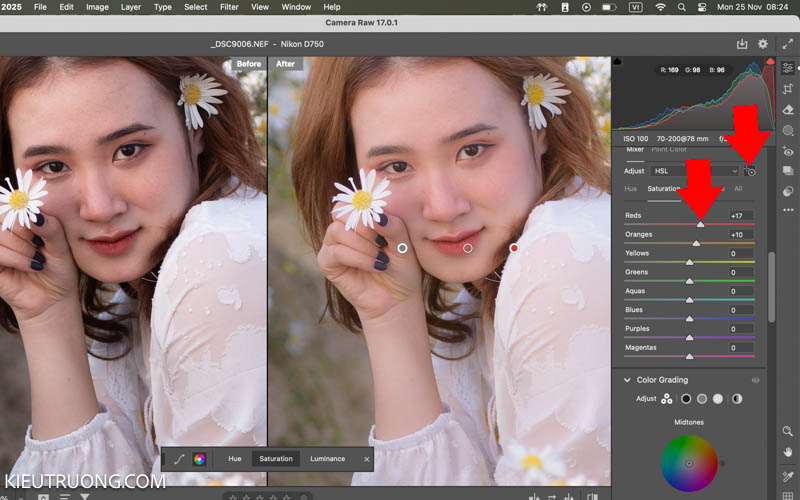Open the Layer menu
The height and width of the screenshot is (500, 800).
[x=131, y=7]
